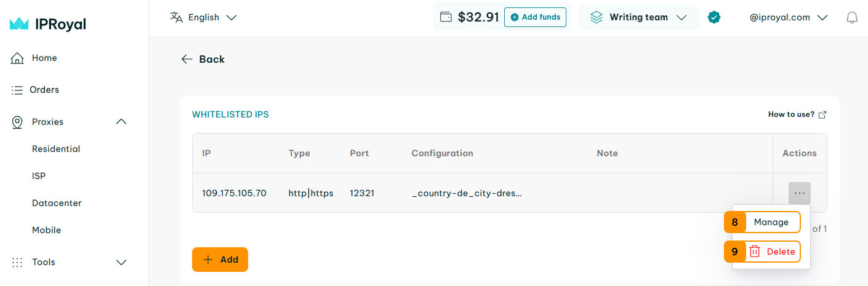Viewport: 868px width, 286px height.
Task: Select Datacenter proxies
Action: 57,203
